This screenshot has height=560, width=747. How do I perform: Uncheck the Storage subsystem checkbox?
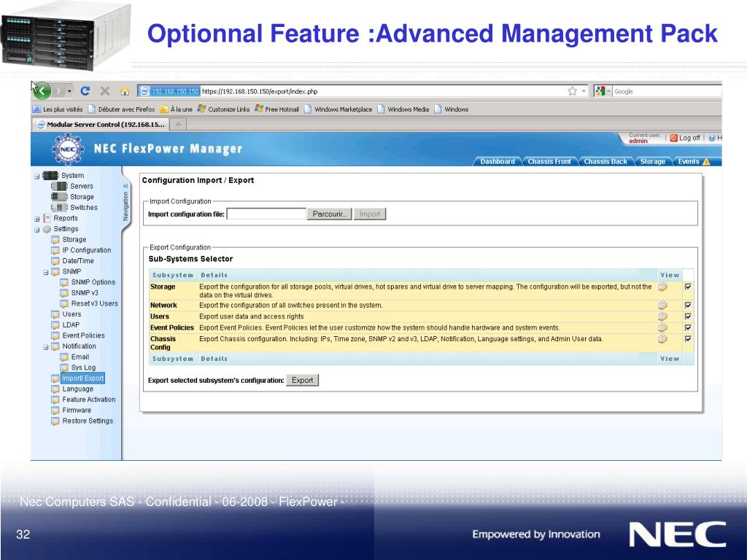click(688, 287)
